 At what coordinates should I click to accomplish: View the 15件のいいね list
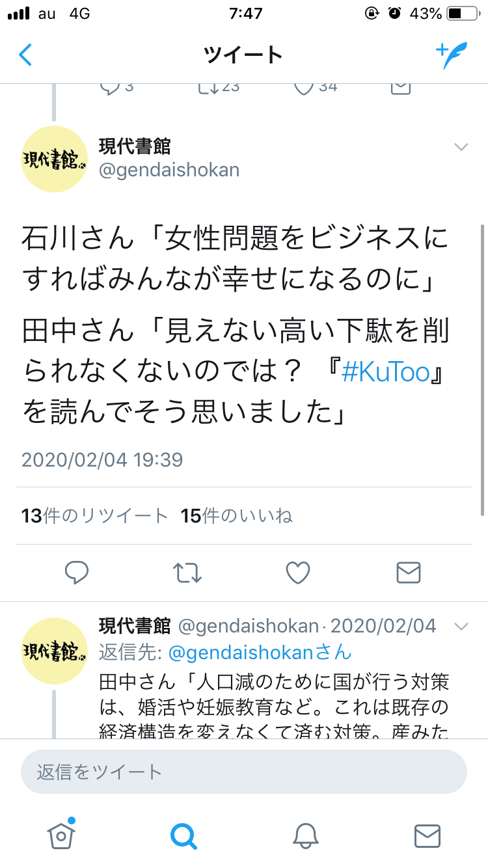tap(237, 516)
